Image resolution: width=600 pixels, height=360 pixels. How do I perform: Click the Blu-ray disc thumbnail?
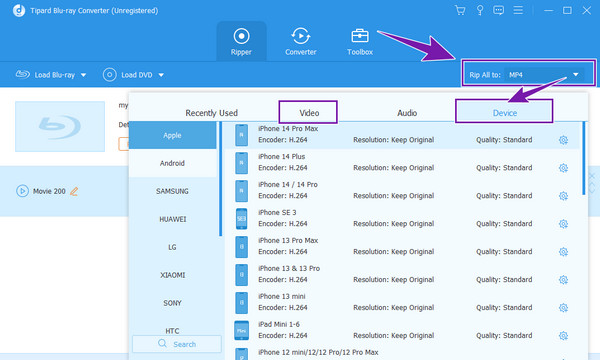pyautogui.click(x=60, y=126)
